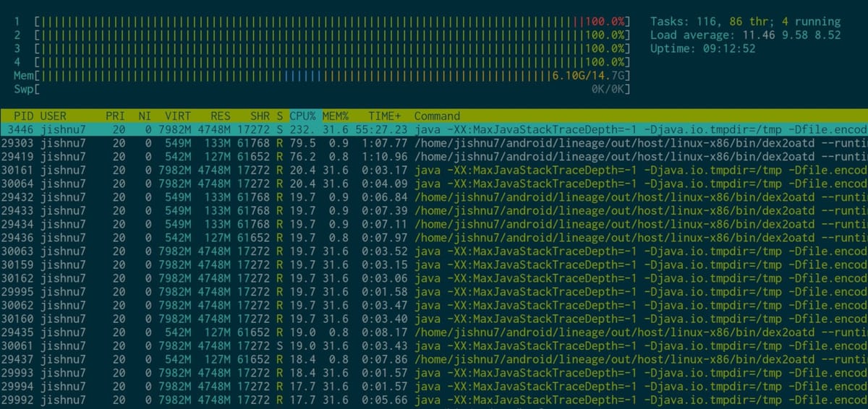Viewport: 868px width, 409px height.
Task: Click the CPU% value 76.2
Action: [x=303, y=156]
